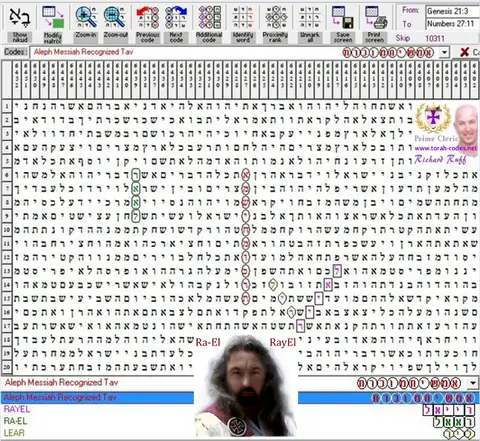The width and height of the screenshot is (480, 441).
Task: Expand the lower code list dropdown arrow
Action: click(473, 383)
